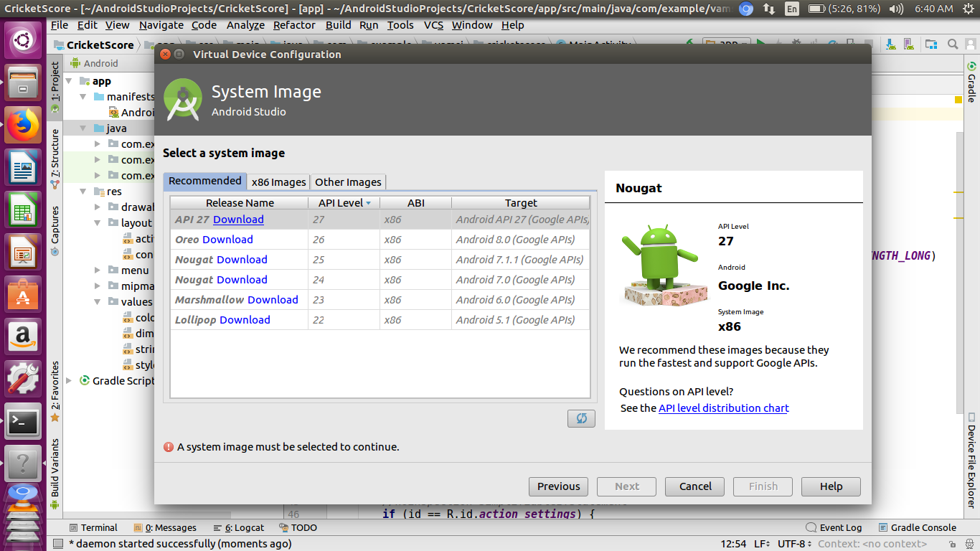This screenshot has width=980, height=551.
Task: Expand the drawable folder node
Action: (98, 207)
